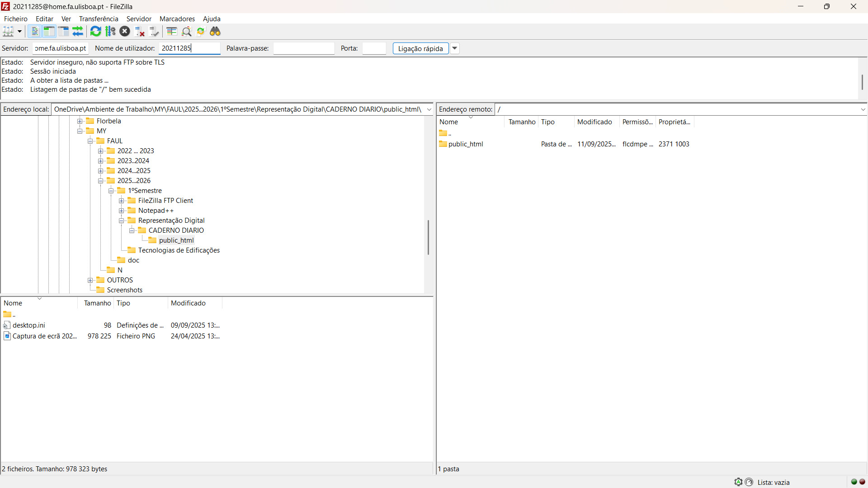Screen dimensions: 868x488
Task: Click the Palavra-passe input field
Action: tap(303, 48)
